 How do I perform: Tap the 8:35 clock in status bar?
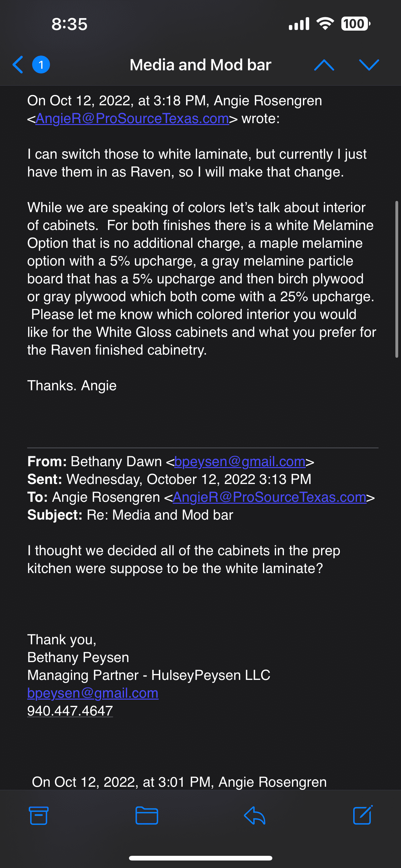(69, 24)
